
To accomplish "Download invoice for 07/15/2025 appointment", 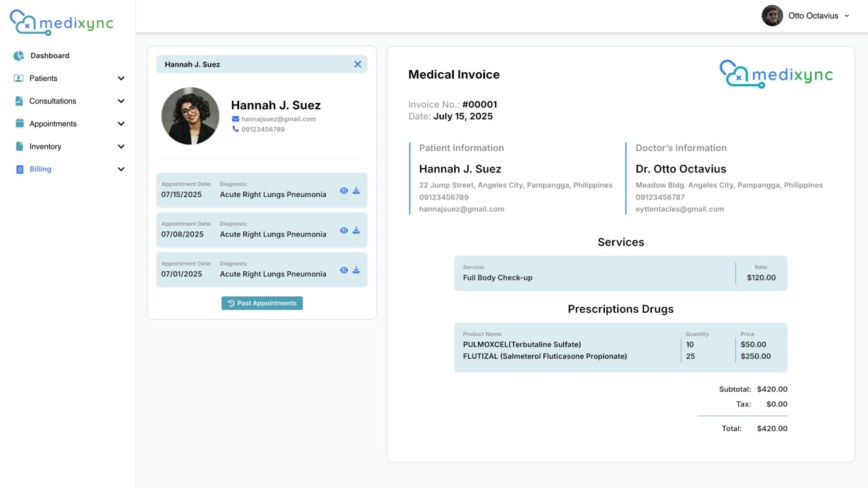I will [x=356, y=191].
